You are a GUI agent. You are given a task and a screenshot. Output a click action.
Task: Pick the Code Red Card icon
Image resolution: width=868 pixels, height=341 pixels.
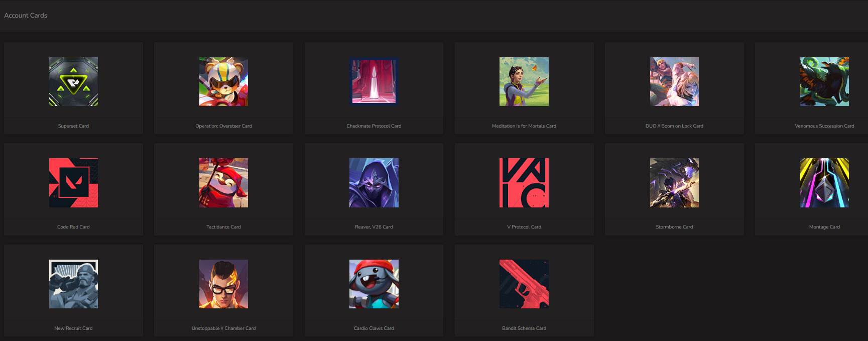click(x=73, y=183)
